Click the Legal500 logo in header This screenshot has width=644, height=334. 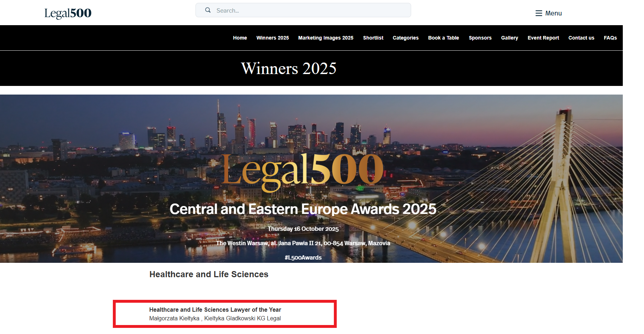pyautogui.click(x=68, y=13)
